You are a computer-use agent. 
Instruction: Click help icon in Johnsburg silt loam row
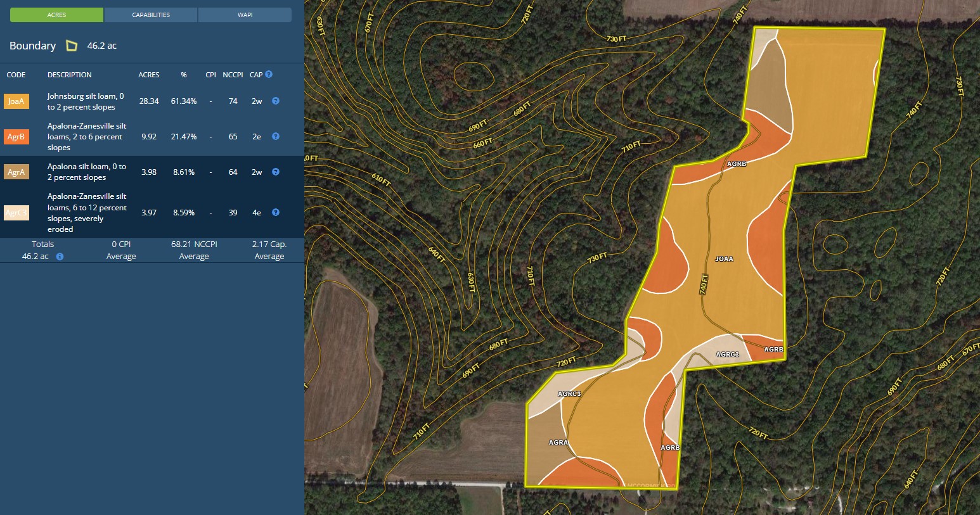(276, 101)
